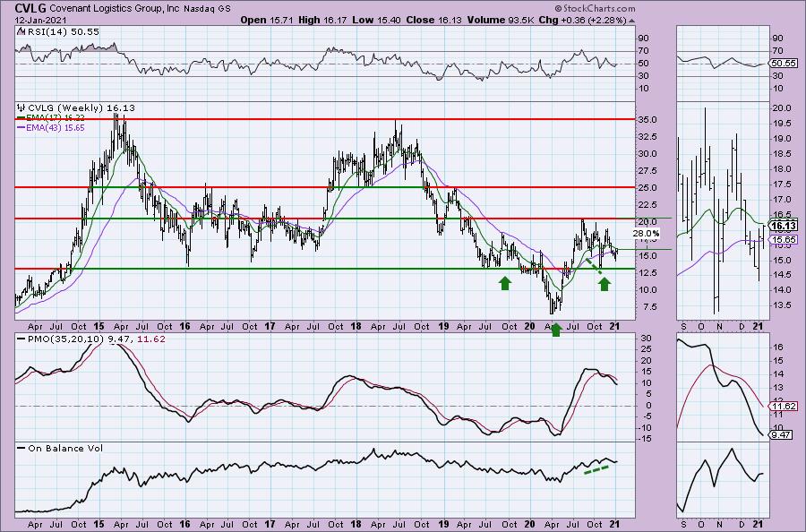Viewport: 806px width, 532px height.
Task: Click the RSI(14) 50.55 indicator label
Action: pyautogui.click(x=64, y=32)
